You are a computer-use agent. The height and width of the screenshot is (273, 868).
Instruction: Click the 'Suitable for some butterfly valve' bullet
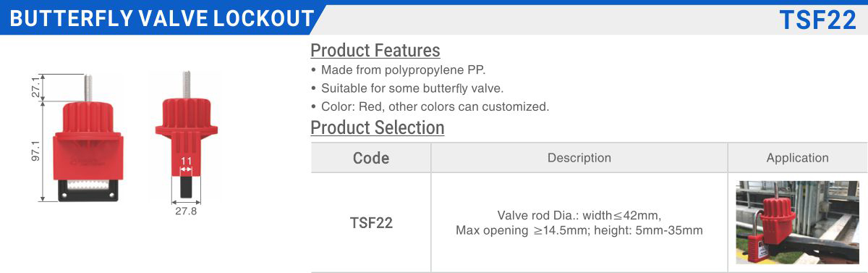coord(407,88)
